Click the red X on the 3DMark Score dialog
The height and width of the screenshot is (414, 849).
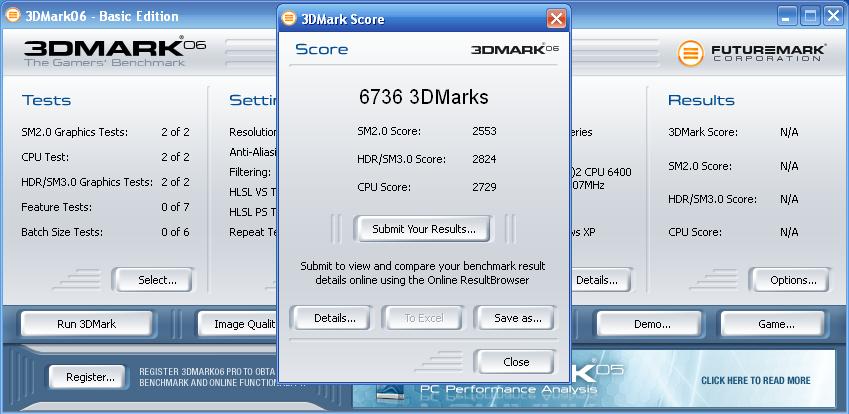(x=556, y=19)
